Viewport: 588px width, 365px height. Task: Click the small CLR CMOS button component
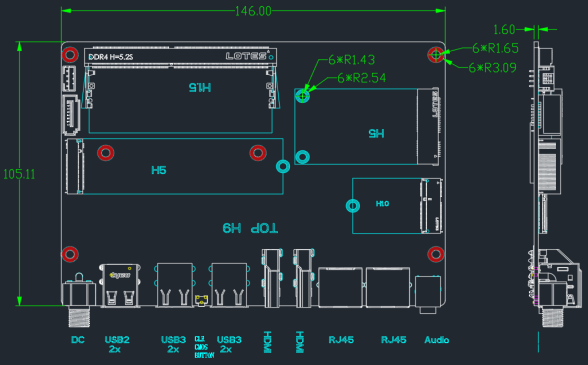(201, 300)
